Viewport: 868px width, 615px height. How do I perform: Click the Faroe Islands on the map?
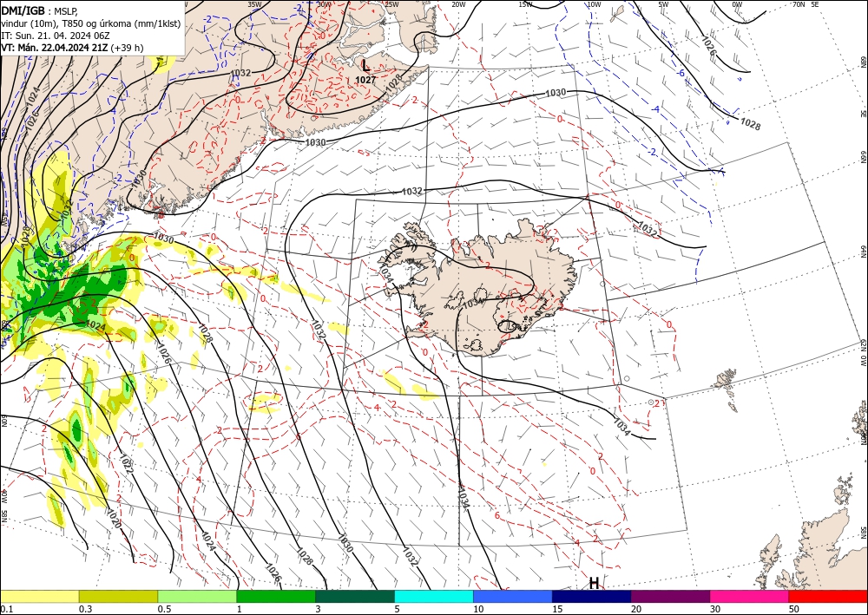click(727, 383)
